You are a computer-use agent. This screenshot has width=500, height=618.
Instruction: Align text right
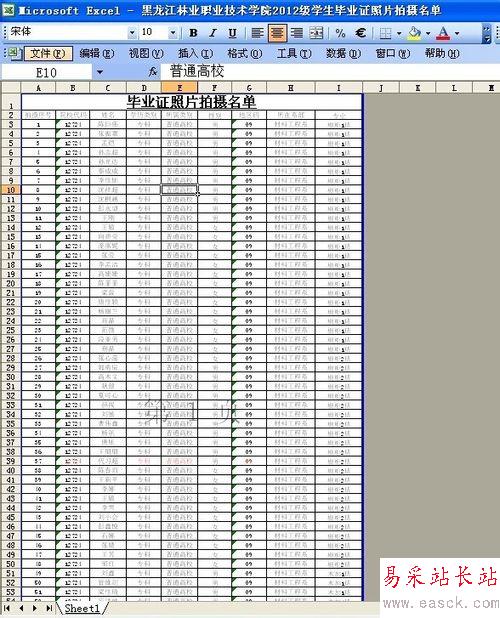297,33
